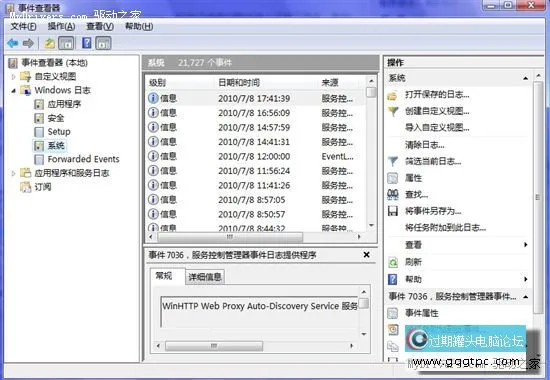
Task: Click 筛选当前日志... action
Action: (x=433, y=161)
